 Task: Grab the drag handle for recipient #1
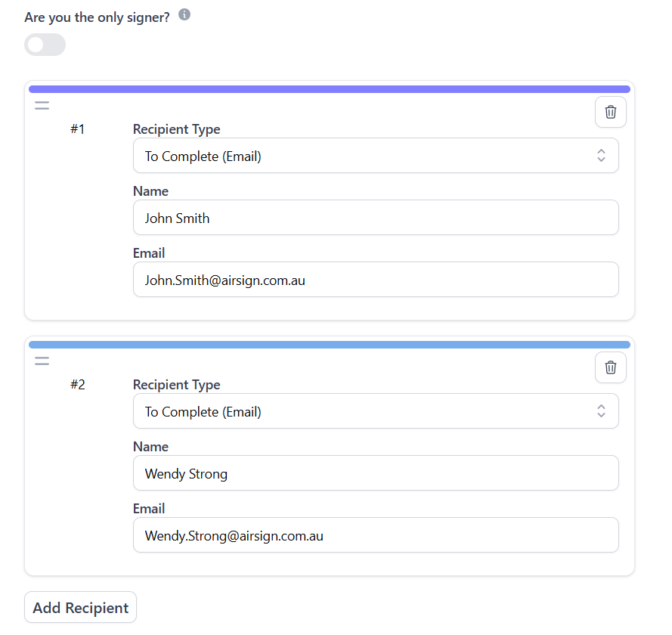click(x=42, y=106)
